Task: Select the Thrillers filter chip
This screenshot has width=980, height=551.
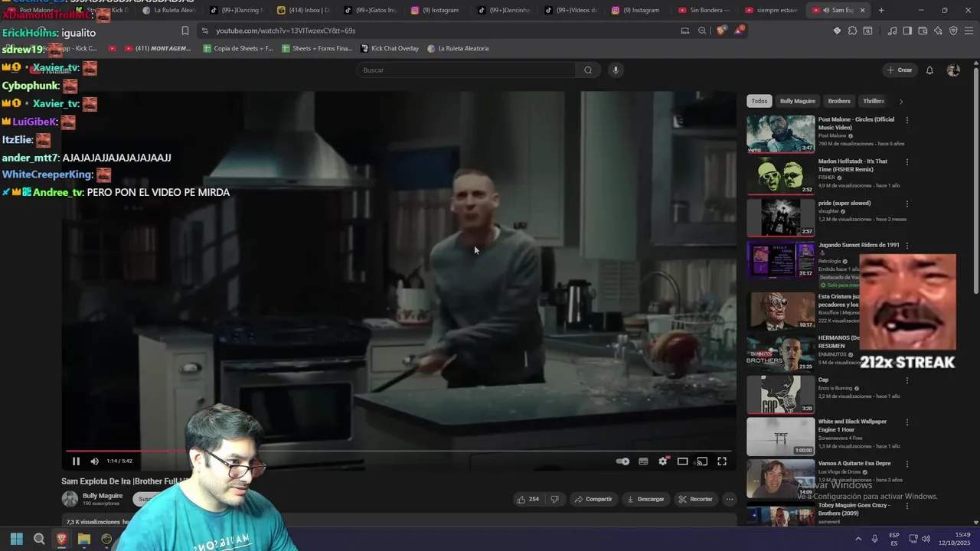Action: tap(874, 101)
